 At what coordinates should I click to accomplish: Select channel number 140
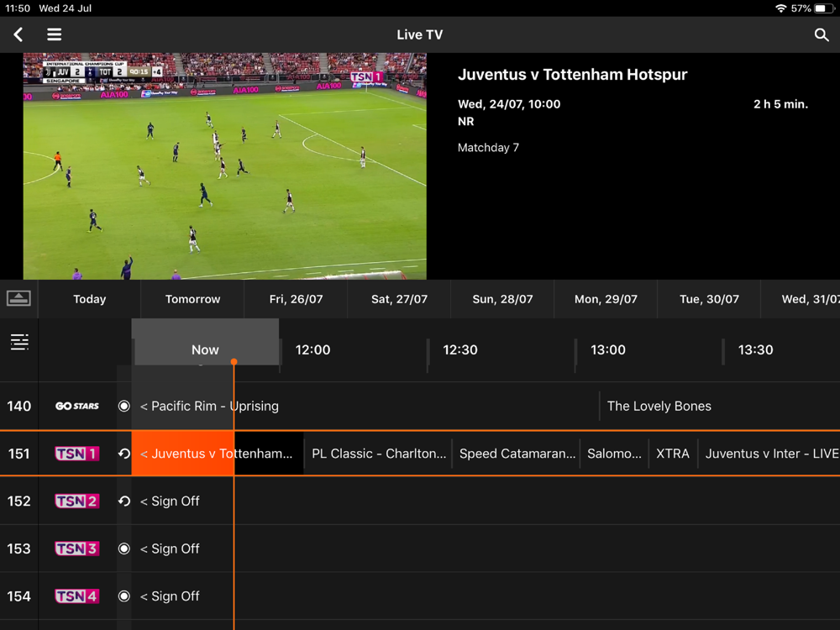tap(18, 406)
